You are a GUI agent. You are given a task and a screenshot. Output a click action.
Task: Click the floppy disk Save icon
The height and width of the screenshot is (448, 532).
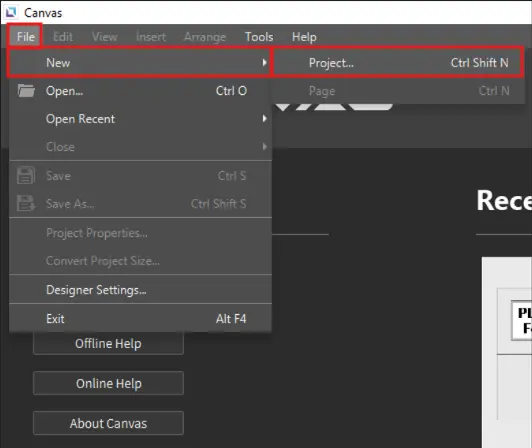[x=26, y=175]
